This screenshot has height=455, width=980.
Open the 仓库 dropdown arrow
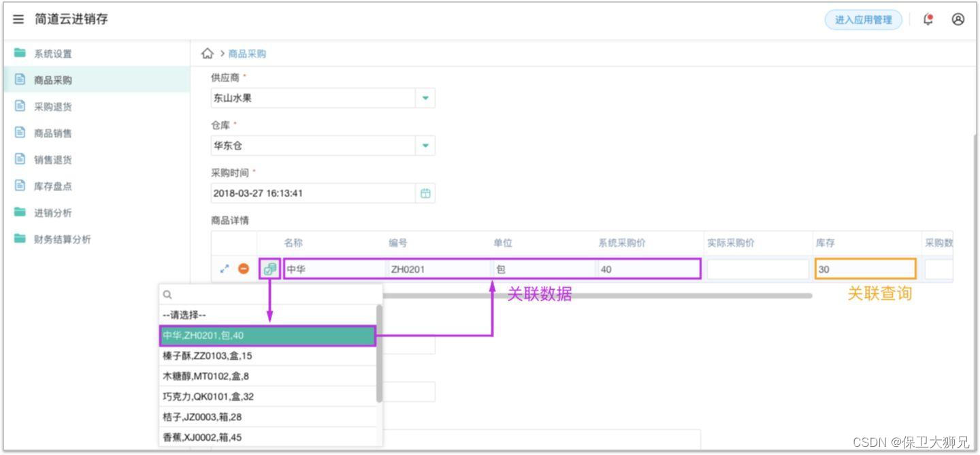(425, 146)
